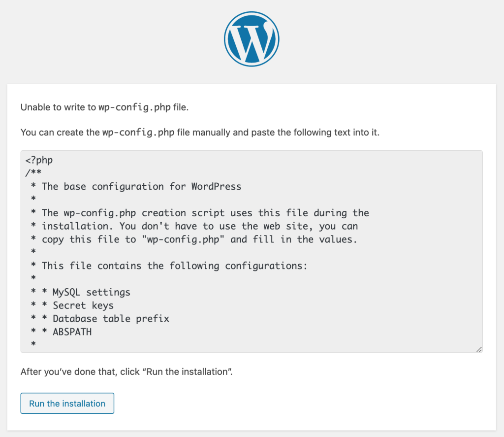This screenshot has width=504, height=437.
Task: Click the line starting with 'installation. You don't'
Action: coord(199,226)
